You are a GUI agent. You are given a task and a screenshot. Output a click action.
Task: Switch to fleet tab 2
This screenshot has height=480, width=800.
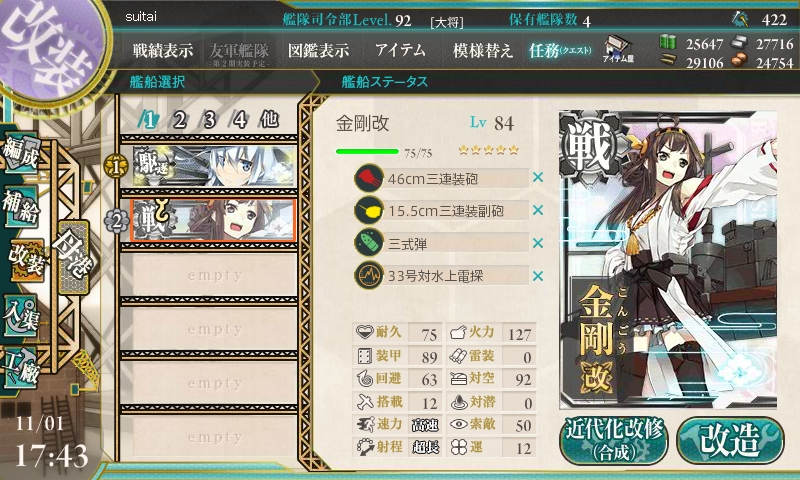point(180,120)
